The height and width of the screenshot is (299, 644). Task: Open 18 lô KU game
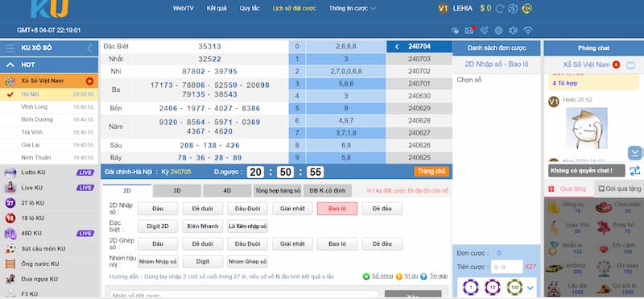[49, 218]
